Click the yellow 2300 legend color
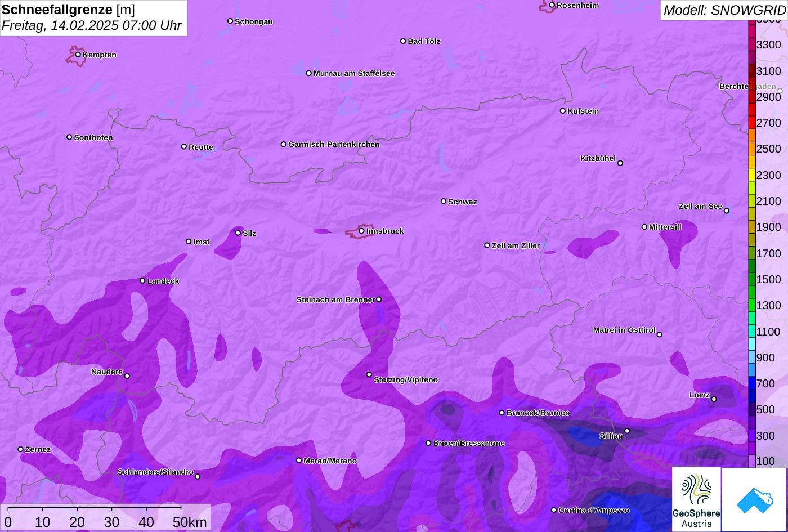788x532 pixels. click(x=752, y=175)
